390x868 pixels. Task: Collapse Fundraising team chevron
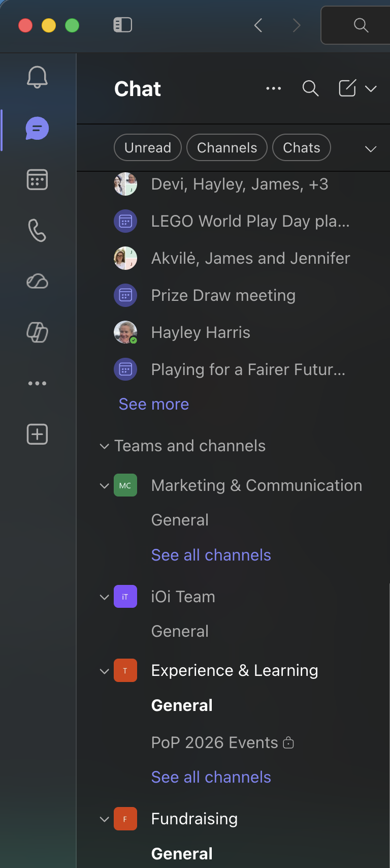tap(104, 819)
